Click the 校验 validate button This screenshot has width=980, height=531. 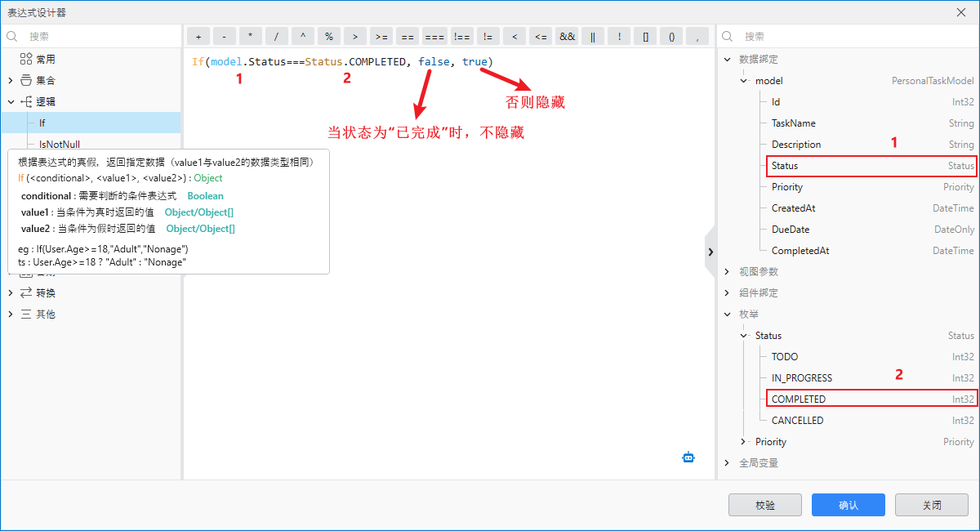764,505
